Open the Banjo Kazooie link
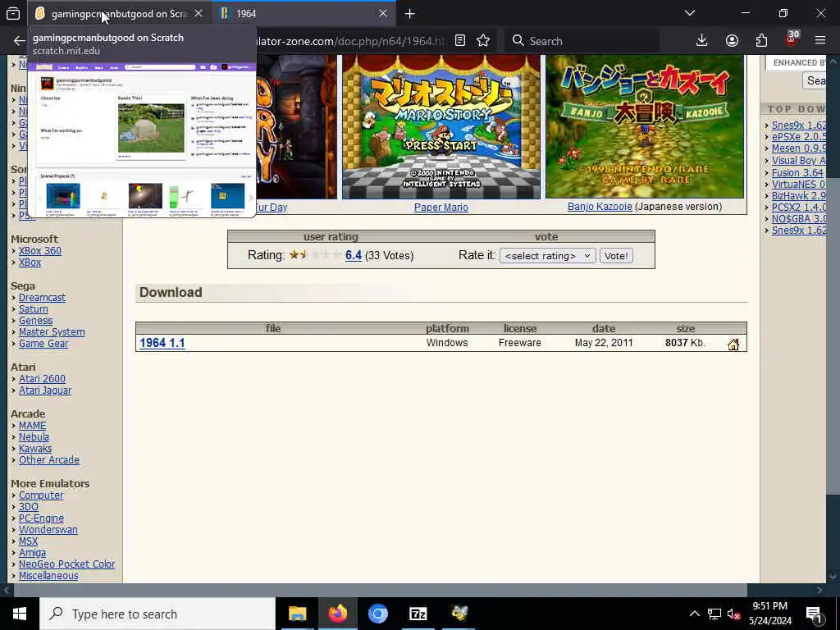This screenshot has width=840, height=630. (600, 206)
